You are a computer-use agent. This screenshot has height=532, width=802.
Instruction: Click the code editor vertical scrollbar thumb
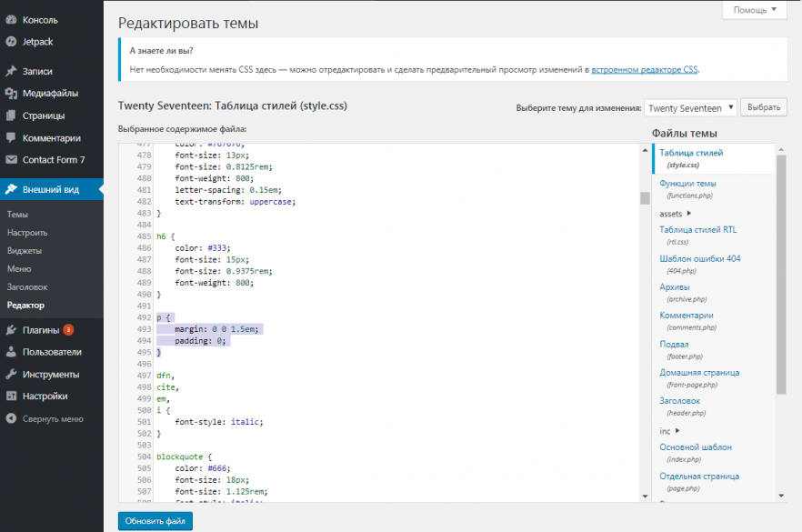(x=644, y=198)
